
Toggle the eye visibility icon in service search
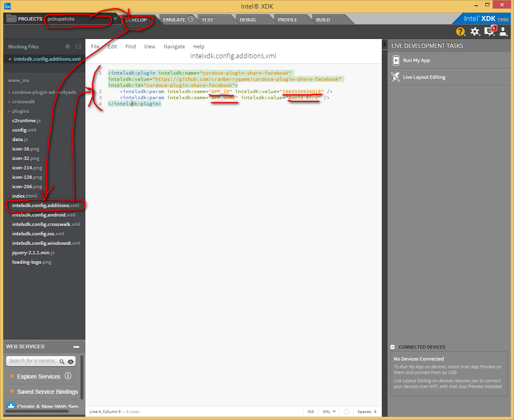point(71,361)
